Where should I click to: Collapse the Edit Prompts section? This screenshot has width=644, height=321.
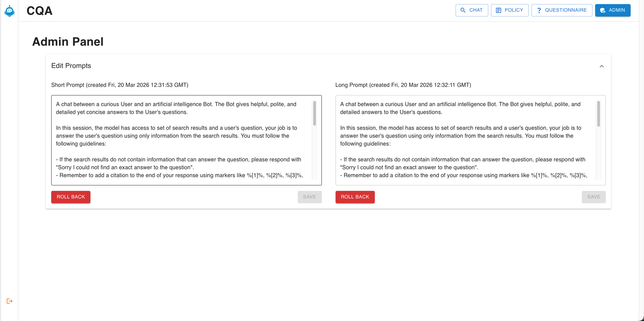(602, 66)
